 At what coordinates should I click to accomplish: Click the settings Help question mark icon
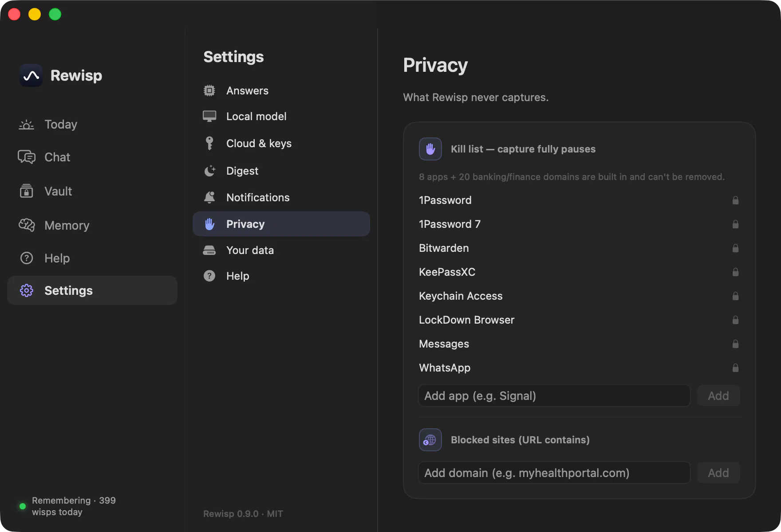[x=209, y=276]
